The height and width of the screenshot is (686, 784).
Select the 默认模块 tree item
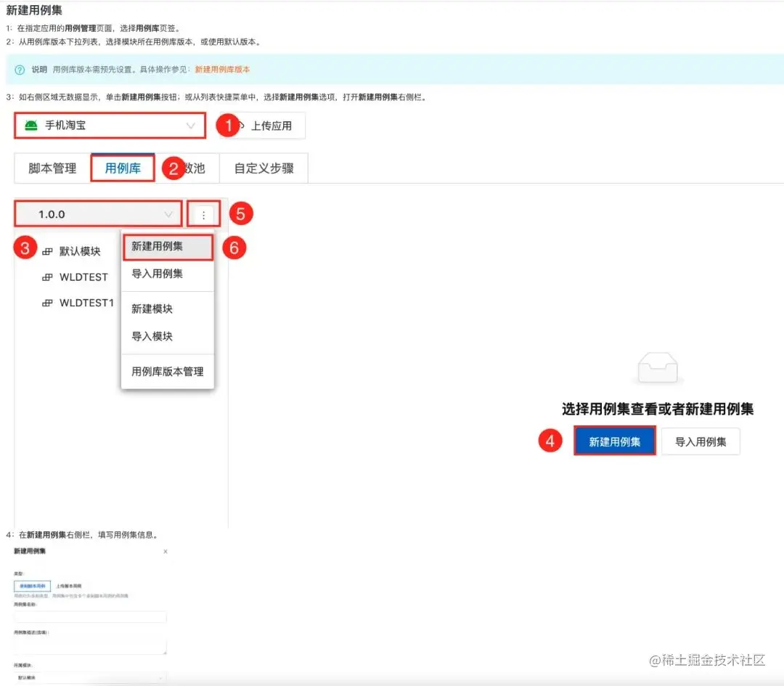[80, 251]
